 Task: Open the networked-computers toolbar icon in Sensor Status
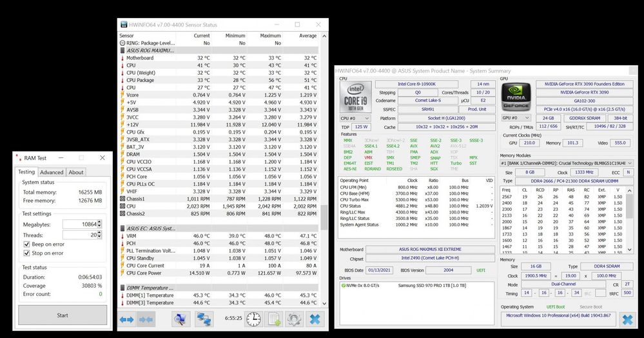point(203,319)
